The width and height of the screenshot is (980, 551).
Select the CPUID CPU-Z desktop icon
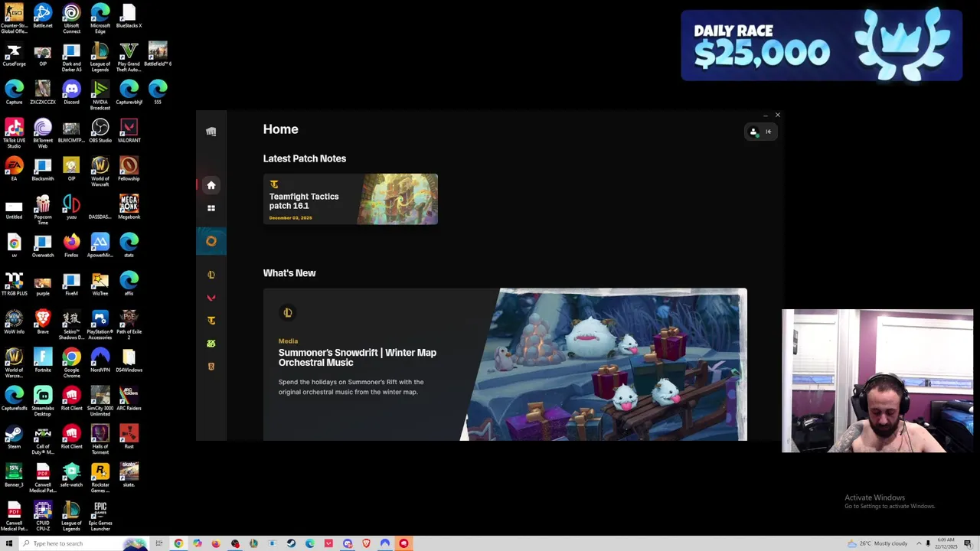pyautogui.click(x=43, y=516)
